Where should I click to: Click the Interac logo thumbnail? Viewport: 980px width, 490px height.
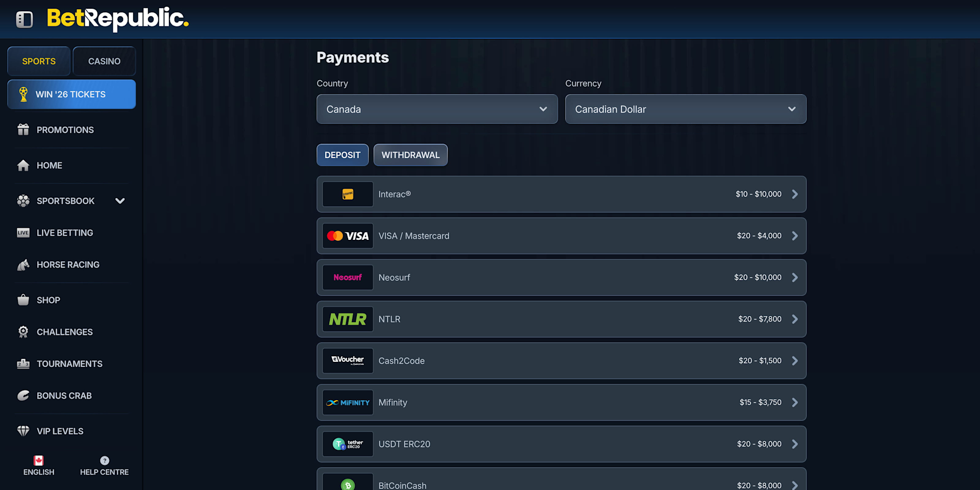click(x=348, y=194)
